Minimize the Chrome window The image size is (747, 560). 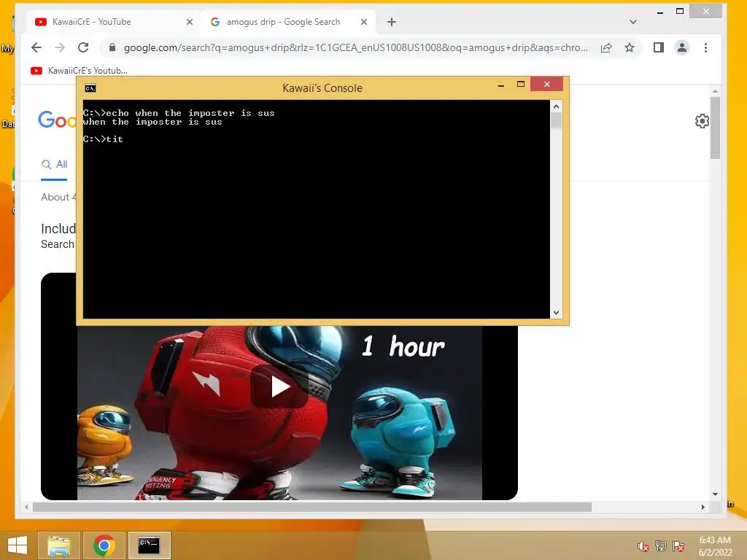pyautogui.click(x=659, y=12)
